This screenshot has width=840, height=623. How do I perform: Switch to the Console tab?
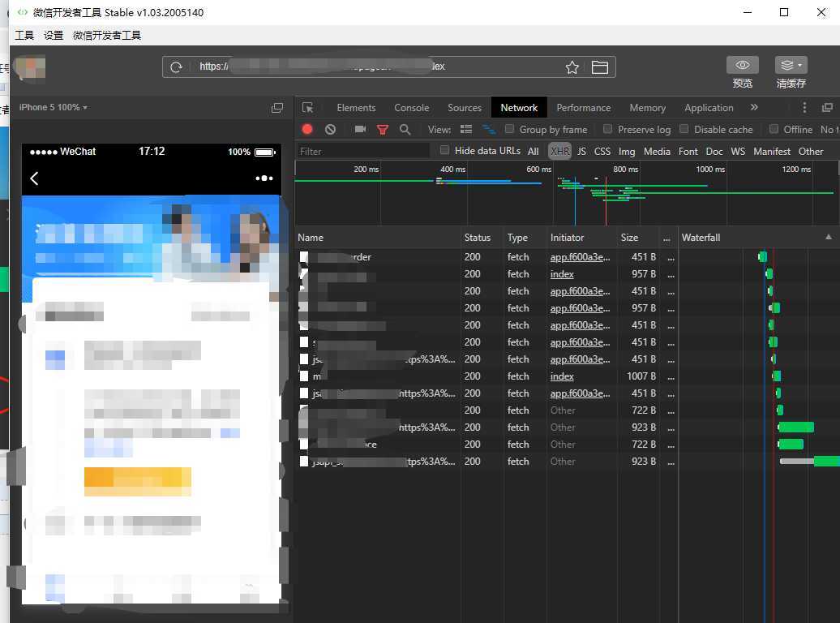[411, 108]
